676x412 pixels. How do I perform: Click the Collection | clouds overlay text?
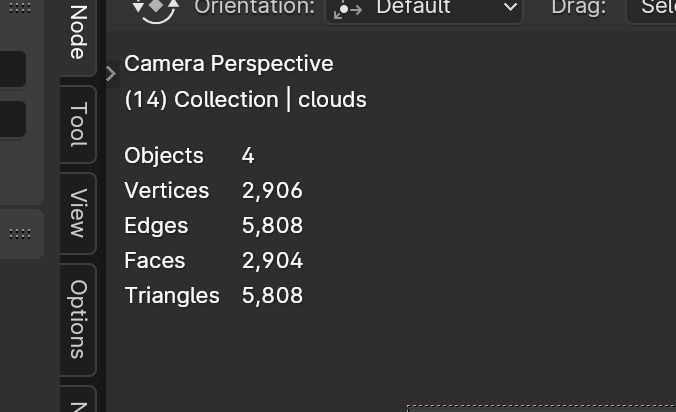(x=245, y=100)
